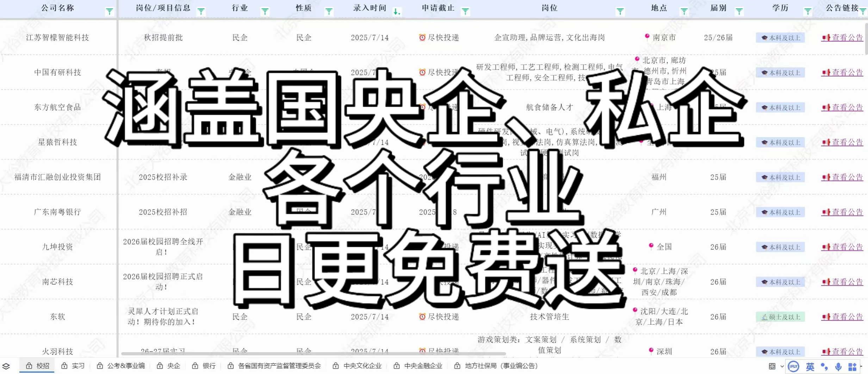Image resolution: width=868 pixels, height=374 pixels.
Task: Click the microphone voice input icon
Action: point(838,367)
